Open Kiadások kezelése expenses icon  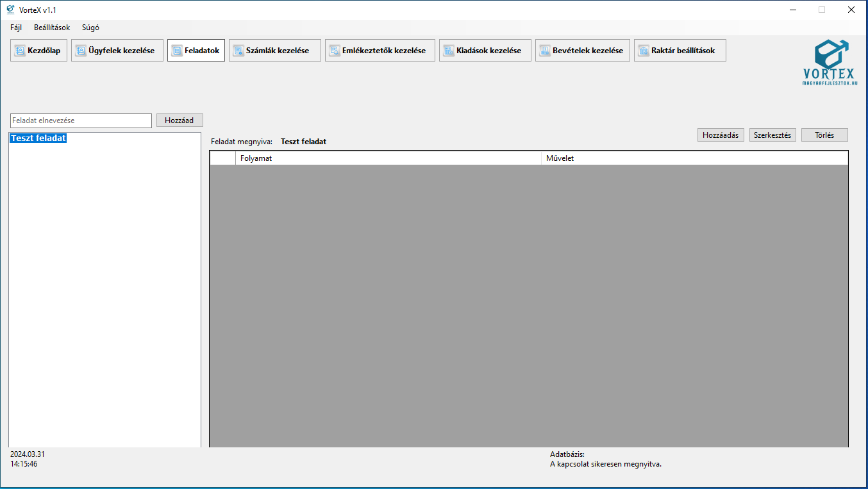449,51
